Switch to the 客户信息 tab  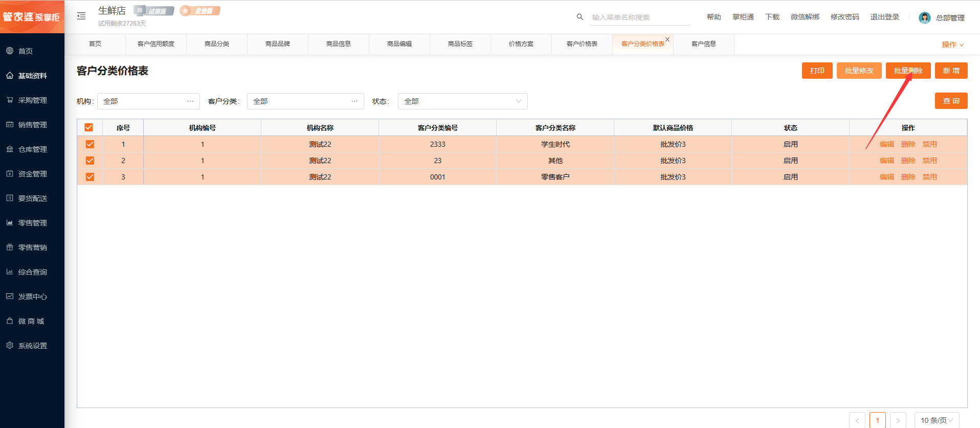(x=704, y=44)
